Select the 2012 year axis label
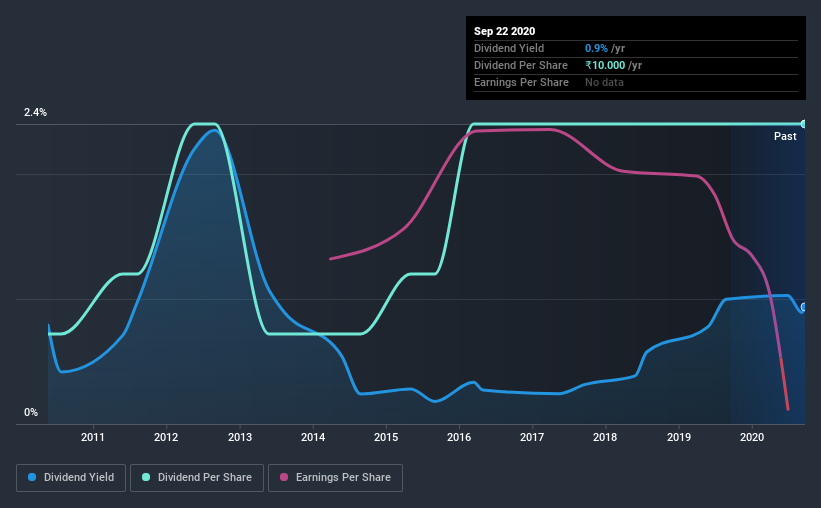 pos(166,437)
